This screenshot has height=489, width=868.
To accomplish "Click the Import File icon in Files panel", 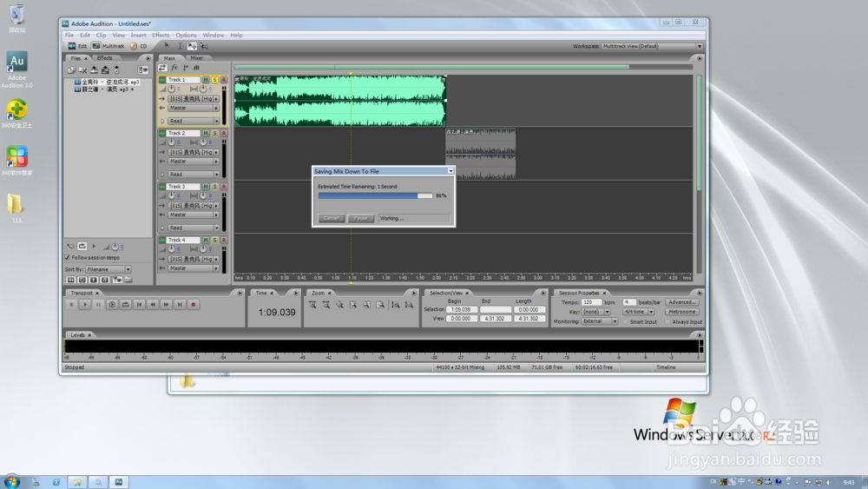I will coord(71,70).
